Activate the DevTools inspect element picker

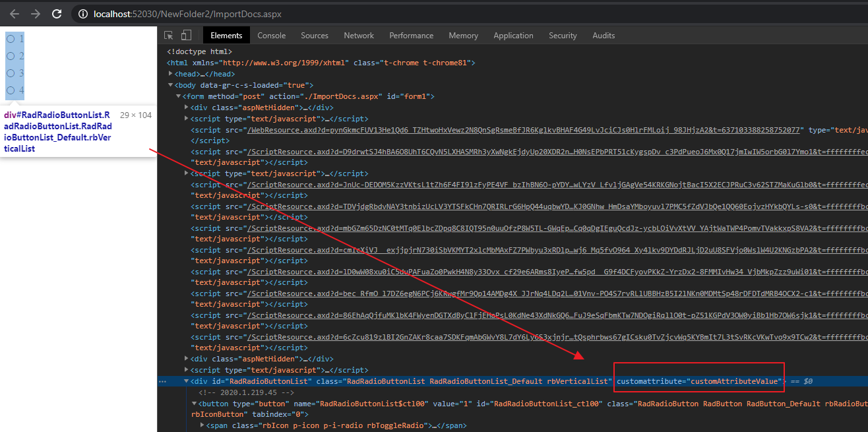(x=169, y=36)
